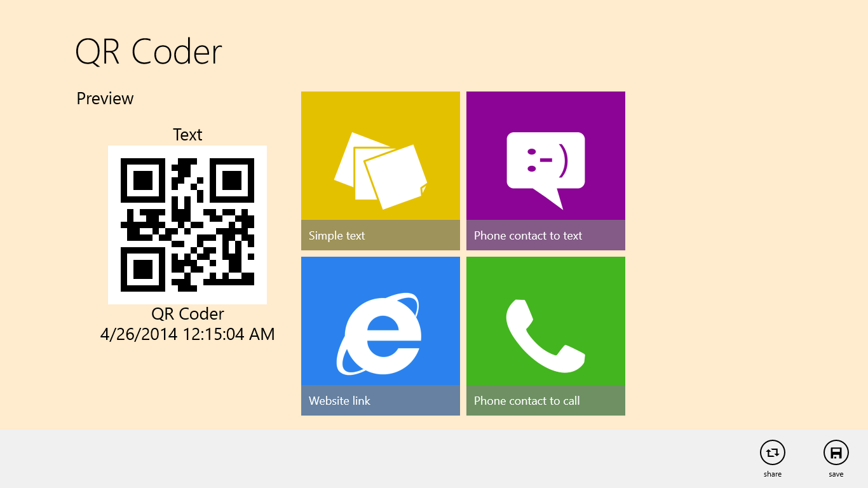Click the 'Website link' tile label
The width and height of the screenshot is (868, 488).
[339, 401]
